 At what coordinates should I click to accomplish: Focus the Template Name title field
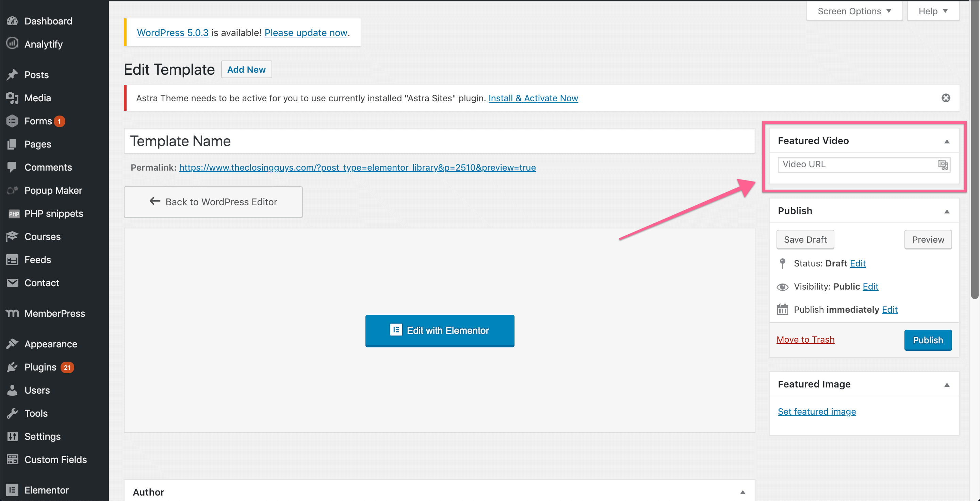tap(439, 141)
